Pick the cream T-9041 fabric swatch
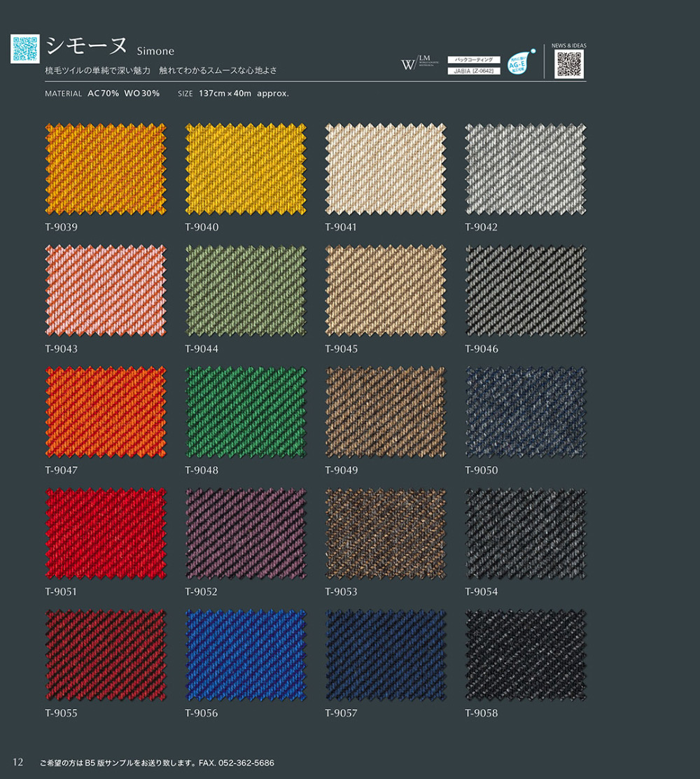 [386, 169]
